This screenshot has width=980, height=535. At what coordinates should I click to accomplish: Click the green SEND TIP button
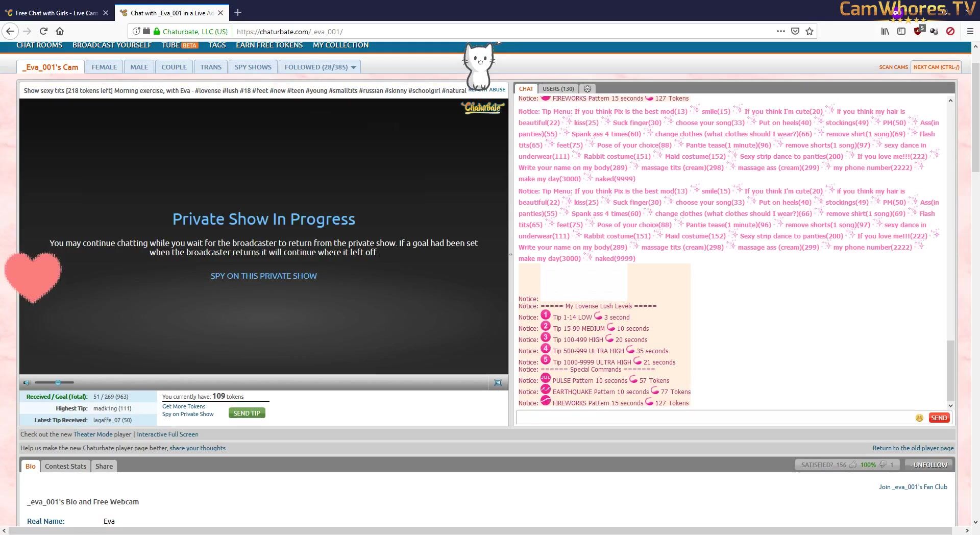point(247,413)
